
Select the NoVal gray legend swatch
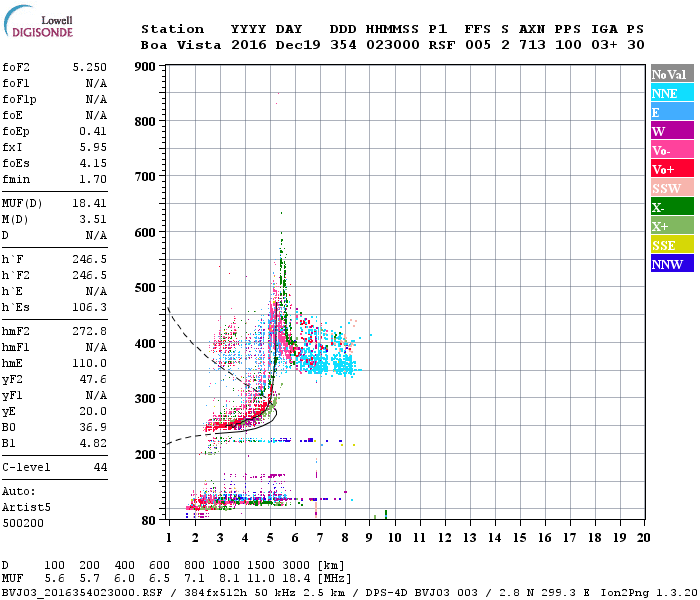click(672, 73)
